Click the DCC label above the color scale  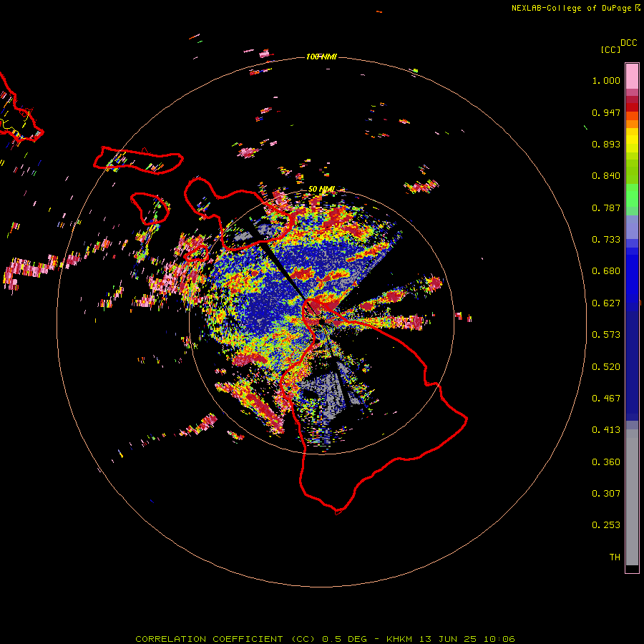pyautogui.click(x=629, y=43)
